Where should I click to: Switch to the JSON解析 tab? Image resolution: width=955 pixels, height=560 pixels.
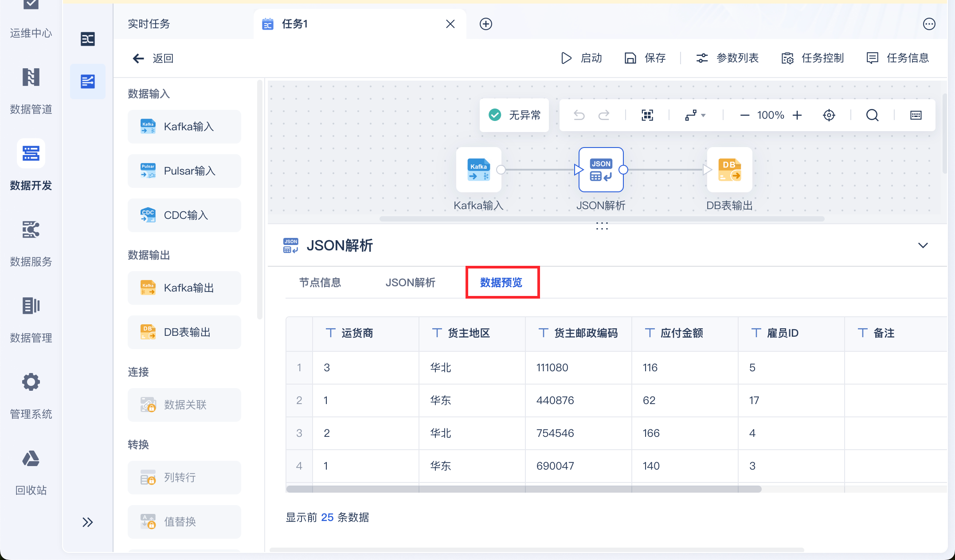point(410,283)
